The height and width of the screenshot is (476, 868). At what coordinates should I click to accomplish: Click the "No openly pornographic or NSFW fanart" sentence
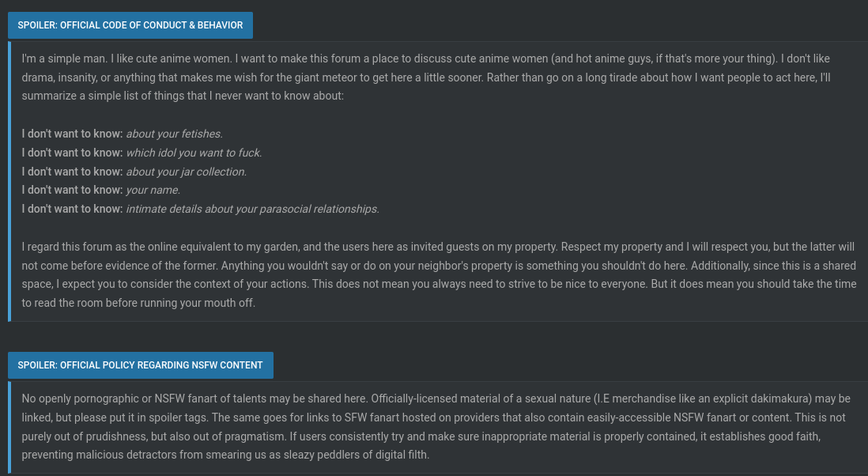(194, 399)
